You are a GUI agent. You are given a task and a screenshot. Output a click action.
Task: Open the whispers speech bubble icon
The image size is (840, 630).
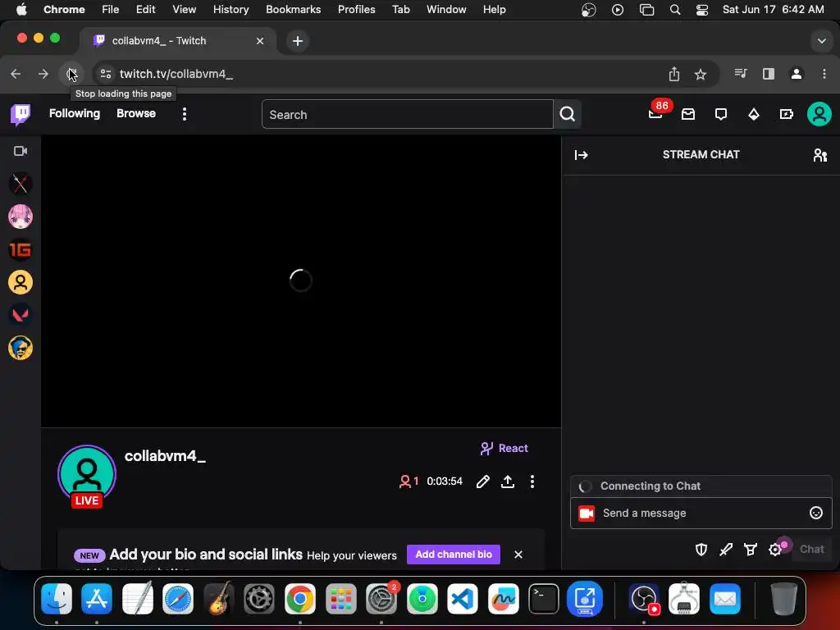721,113
